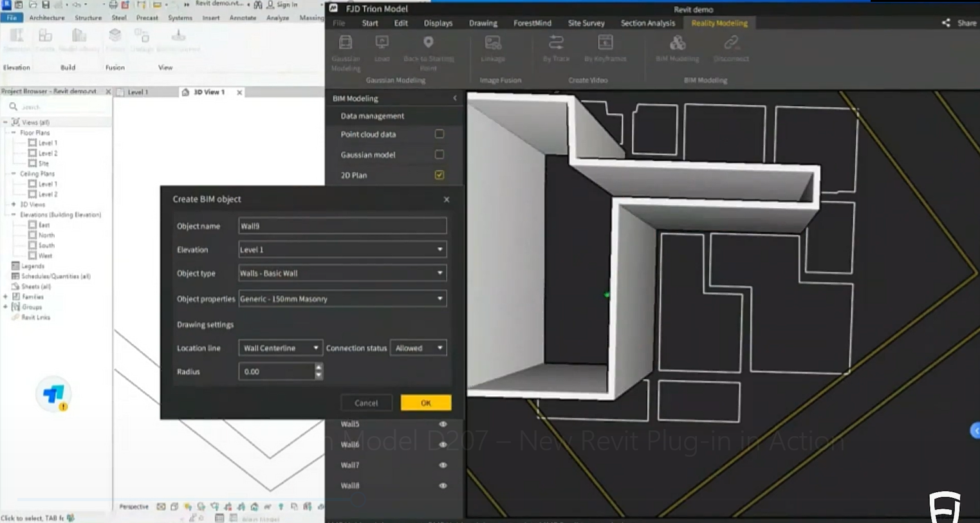Hide Wall5 using its eye icon
Viewport: 980px width, 523px height.
(x=443, y=424)
